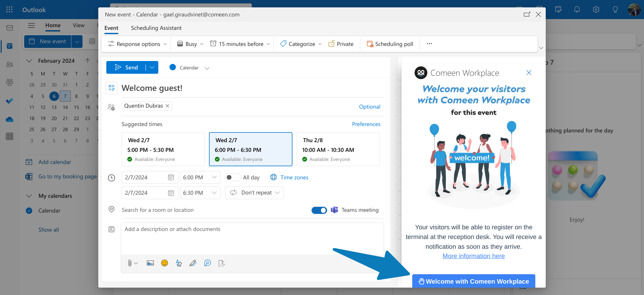Image resolution: width=644 pixels, height=295 pixels.
Task: Open the Busy status dropdown
Action: (x=190, y=44)
